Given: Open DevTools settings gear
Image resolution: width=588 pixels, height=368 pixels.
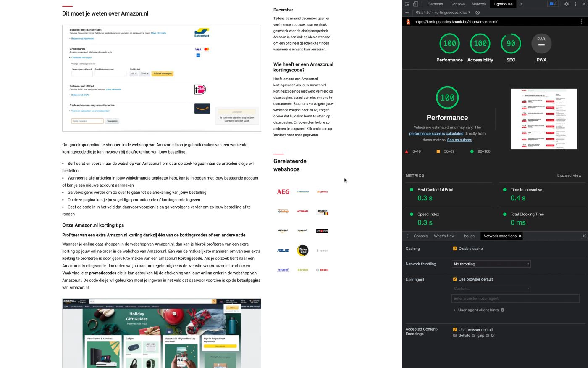Looking at the screenshot, I should (x=566, y=4).
